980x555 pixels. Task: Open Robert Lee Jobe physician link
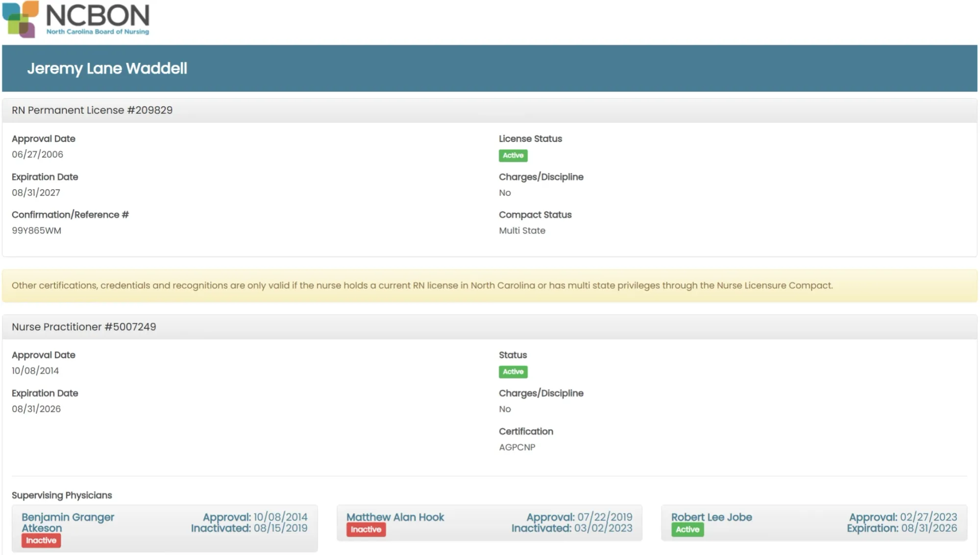point(711,517)
